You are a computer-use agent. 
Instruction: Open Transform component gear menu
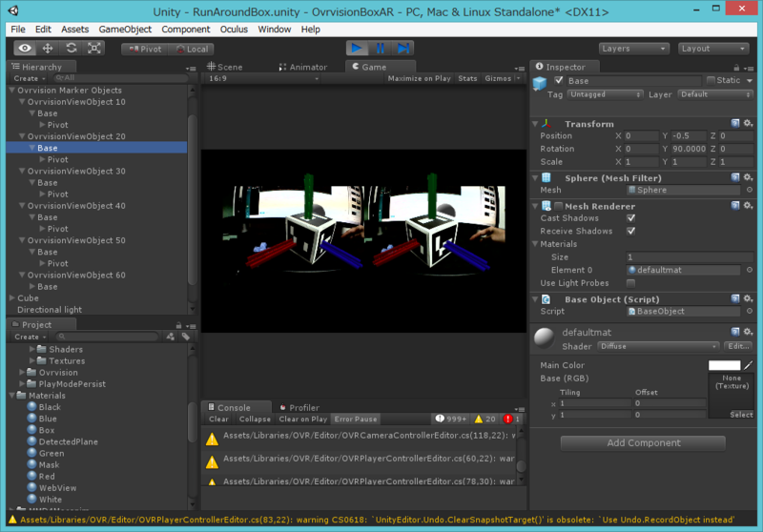pyautogui.click(x=749, y=124)
